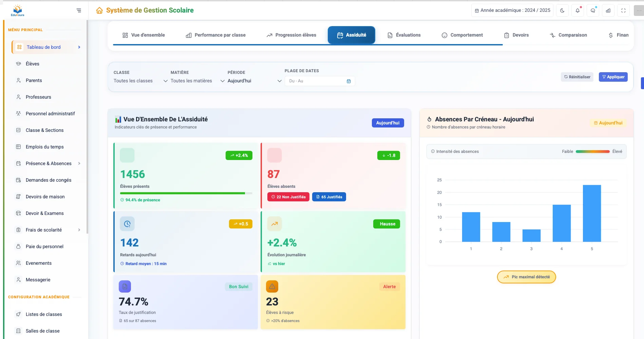This screenshot has width=644, height=339.
Task: Click the statistics chart icon in header
Action: (x=608, y=11)
